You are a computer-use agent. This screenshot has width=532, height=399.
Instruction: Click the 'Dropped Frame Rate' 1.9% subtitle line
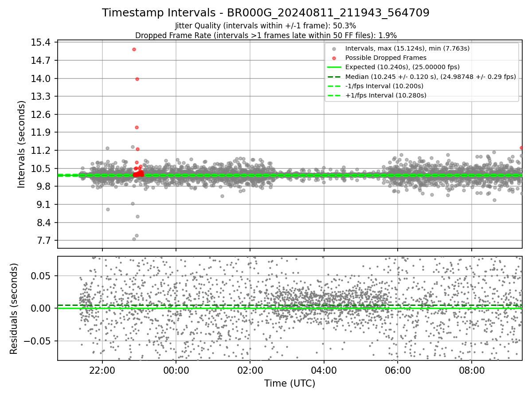(266, 35)
